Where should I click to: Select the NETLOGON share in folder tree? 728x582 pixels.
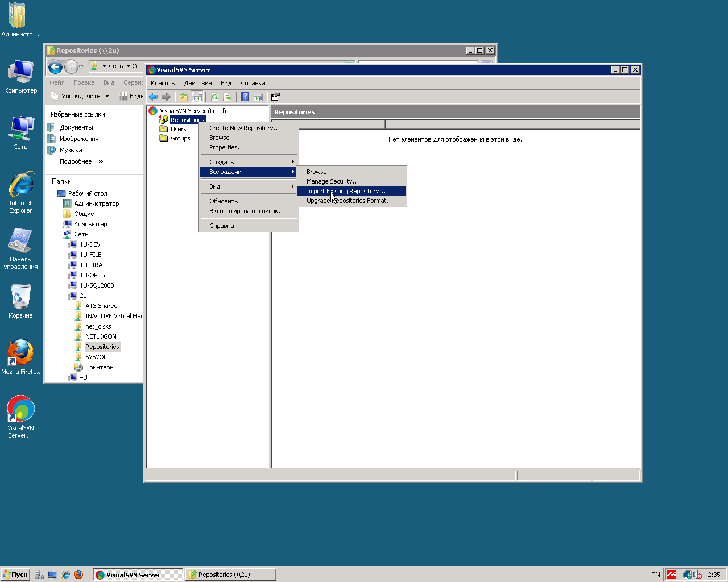[101, 336]
